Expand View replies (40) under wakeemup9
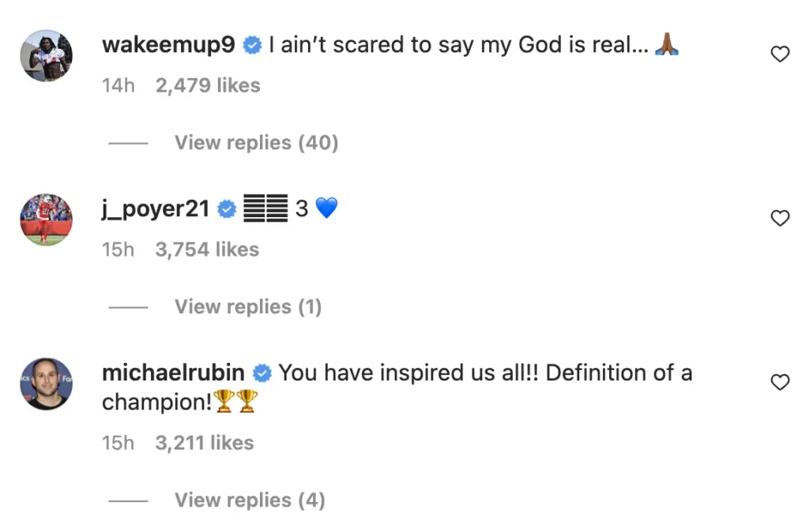The height and width of the screenshot is (532, 809). tap(256, 143)
